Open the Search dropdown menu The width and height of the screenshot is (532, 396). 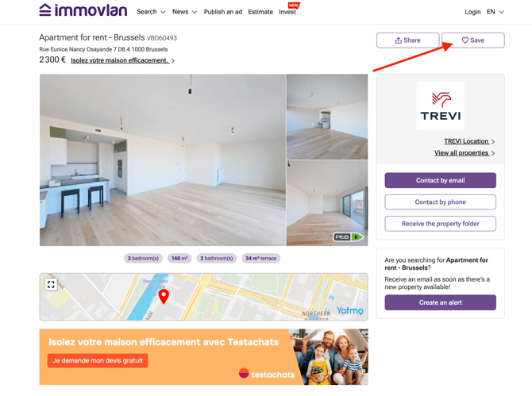(151, 12)
